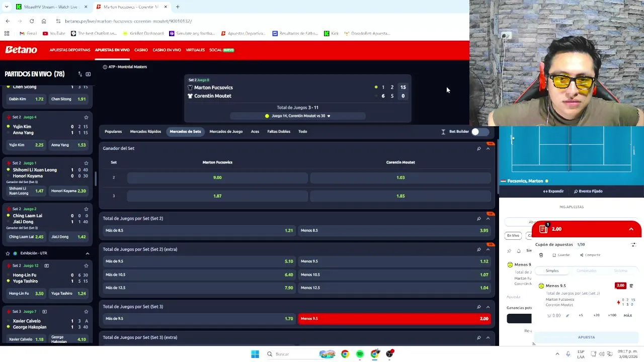Collapse the Ganador del Set market

[488, 148]
